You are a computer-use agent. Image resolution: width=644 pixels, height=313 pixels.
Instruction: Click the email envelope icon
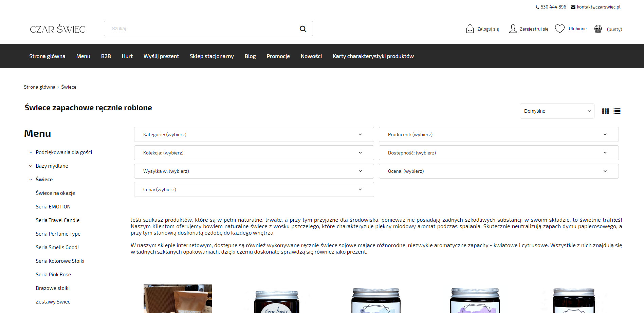click(x=573, y=7)
